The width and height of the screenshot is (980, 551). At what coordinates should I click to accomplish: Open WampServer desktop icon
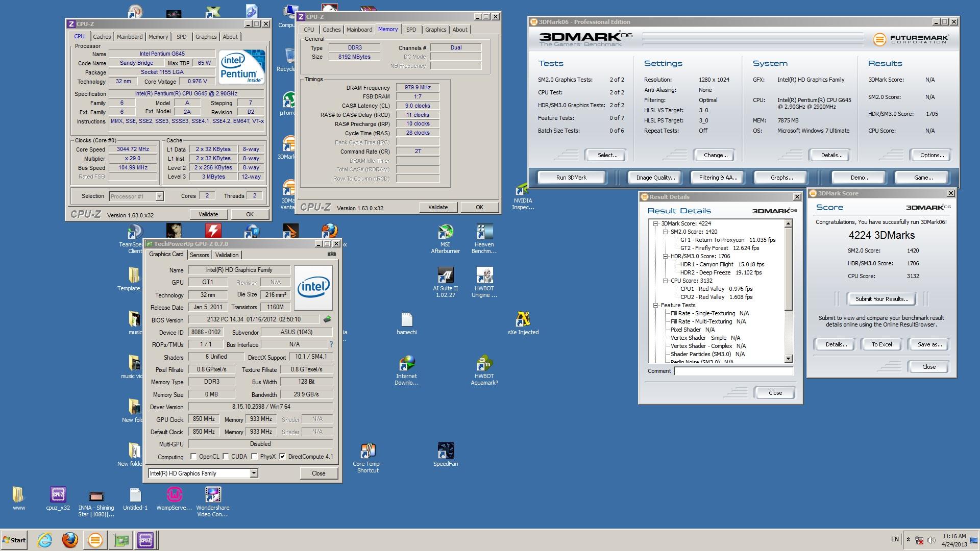tap(174, 498)
